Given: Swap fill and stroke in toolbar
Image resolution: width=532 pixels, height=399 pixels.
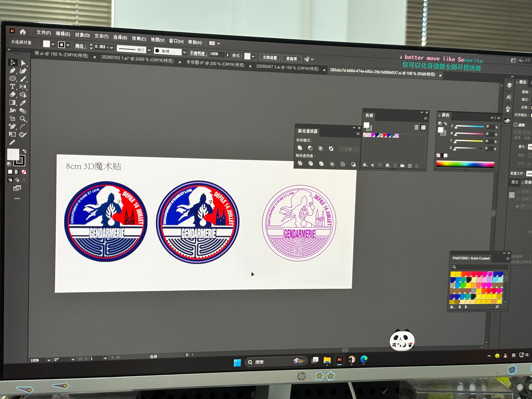Looking at the screenshot, I should (x=24, y=151).
